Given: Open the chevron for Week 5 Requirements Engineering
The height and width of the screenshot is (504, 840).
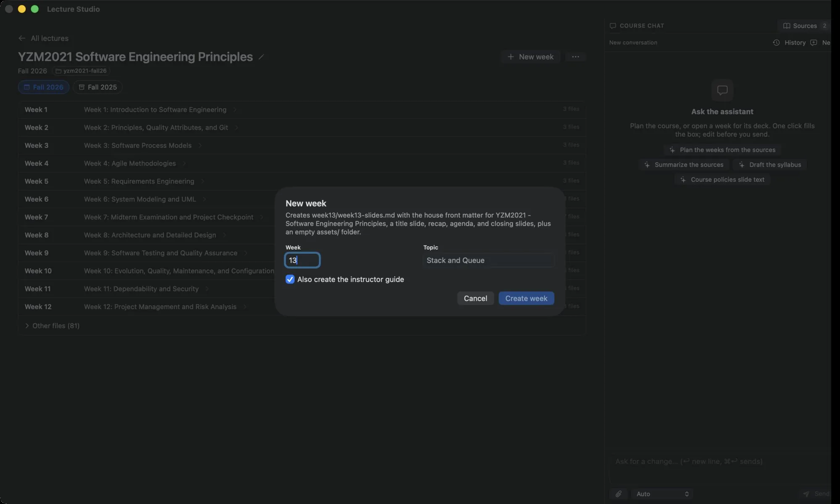Looking at the screenshot, I should pyautogui.click(x=202, y=181).
